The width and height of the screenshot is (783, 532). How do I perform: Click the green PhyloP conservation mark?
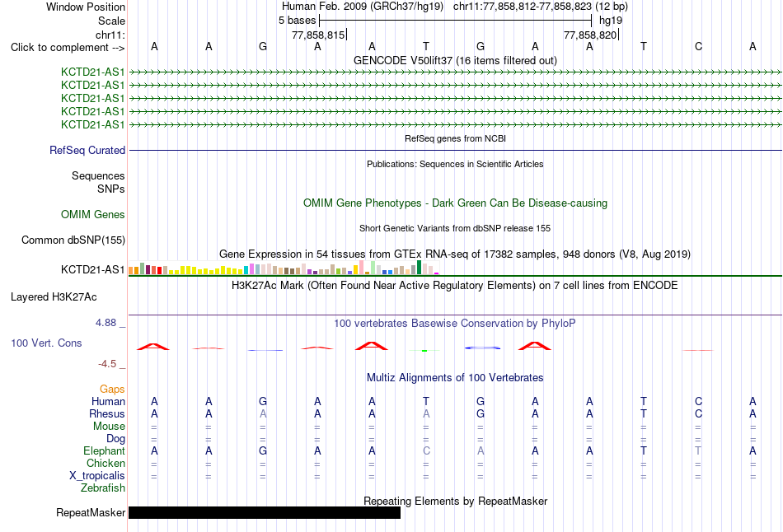[x=424, y=350]
